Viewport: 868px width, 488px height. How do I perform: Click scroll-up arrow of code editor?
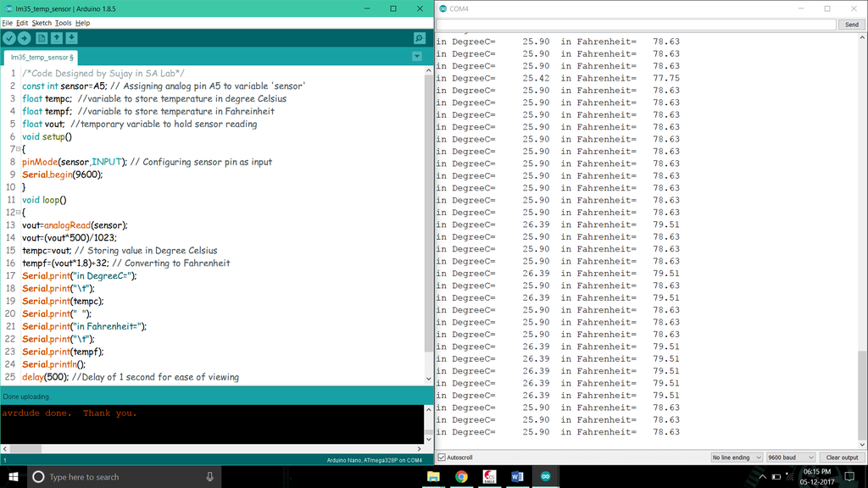[x=428, y=71]
